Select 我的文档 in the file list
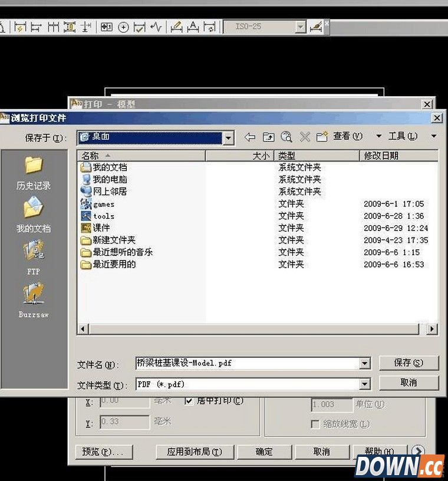This screenshot has height=481, width=448. [104, 167]
